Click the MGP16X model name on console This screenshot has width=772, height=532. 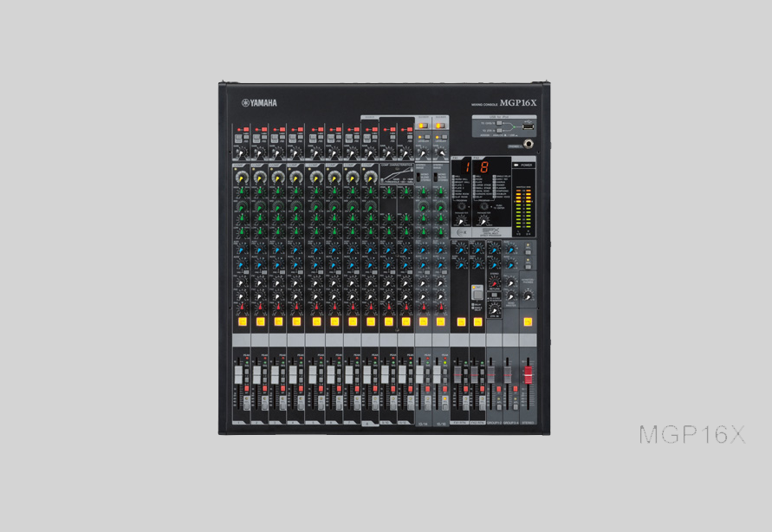click(518, 103)
